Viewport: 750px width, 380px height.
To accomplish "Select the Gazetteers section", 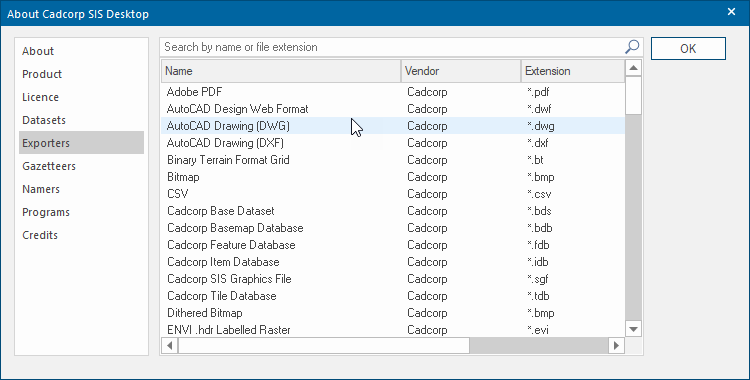I will [49, 166].
